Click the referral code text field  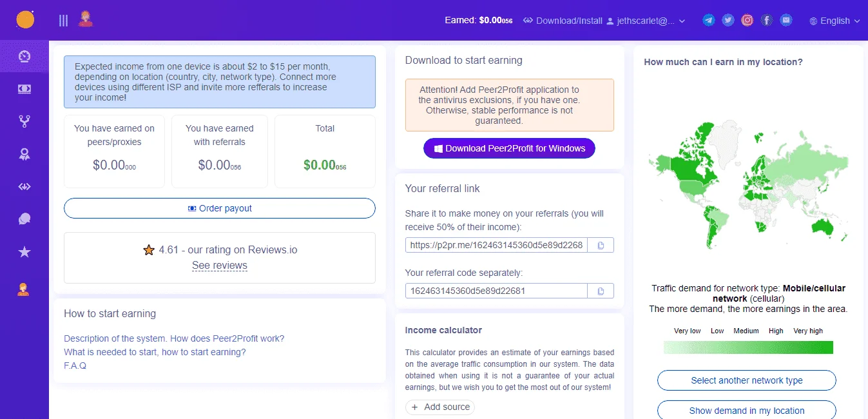[496, 291]
